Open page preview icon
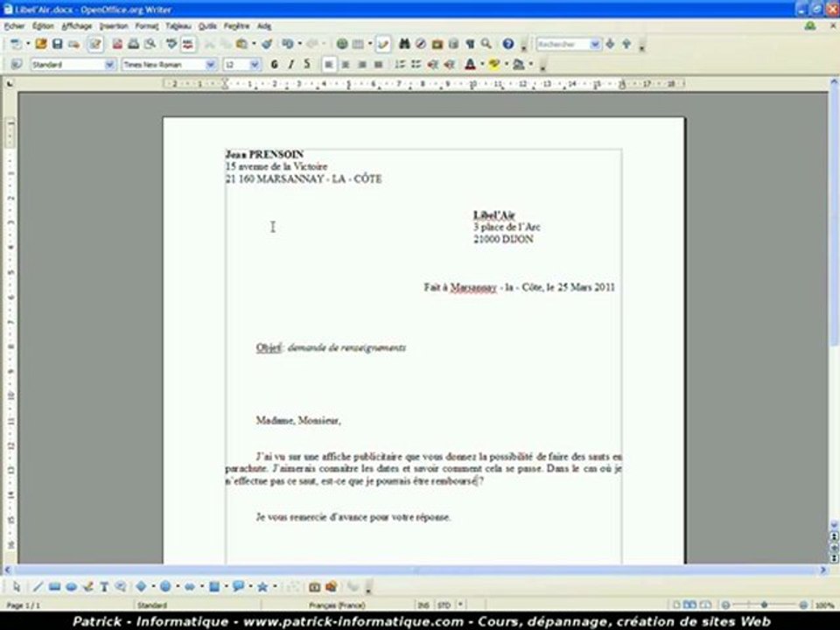 point(150,44)
